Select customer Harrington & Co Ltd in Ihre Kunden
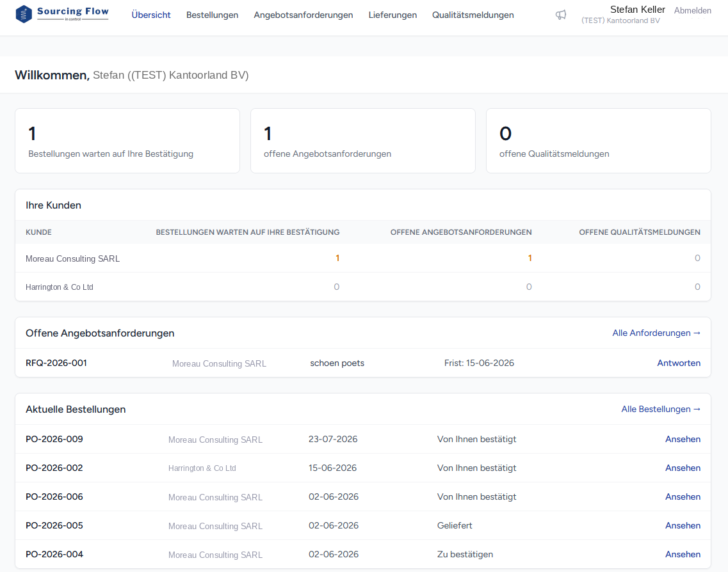Screen dimensions: 728x572 tap(60, 287)
